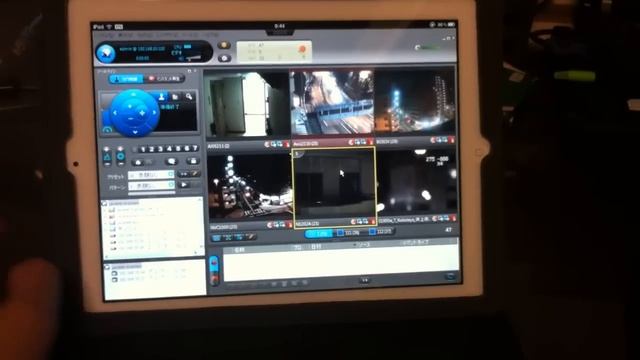Decrease iris with minus below circle
This screenshot has width=640, height=360.
(121, 164)
